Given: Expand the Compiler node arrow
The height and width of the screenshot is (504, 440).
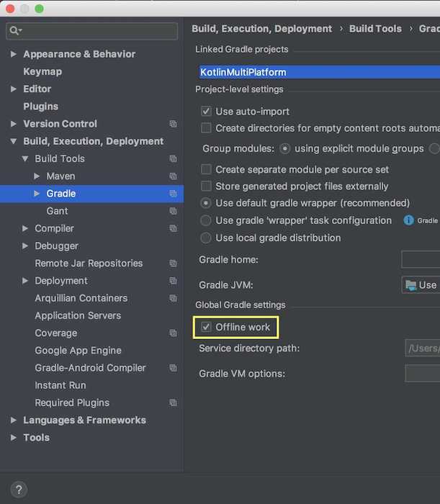Looking at the screenshot, I should pyautogui.click(x=24, y=228).
